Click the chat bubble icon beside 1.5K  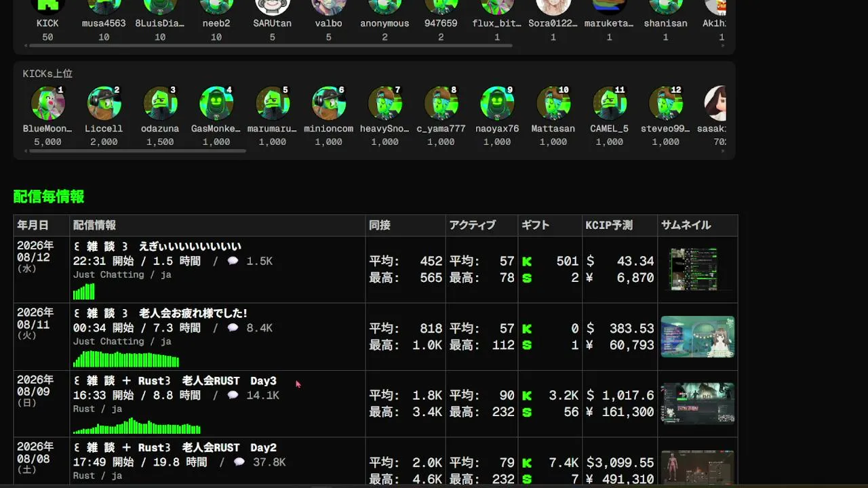point(233,261)
